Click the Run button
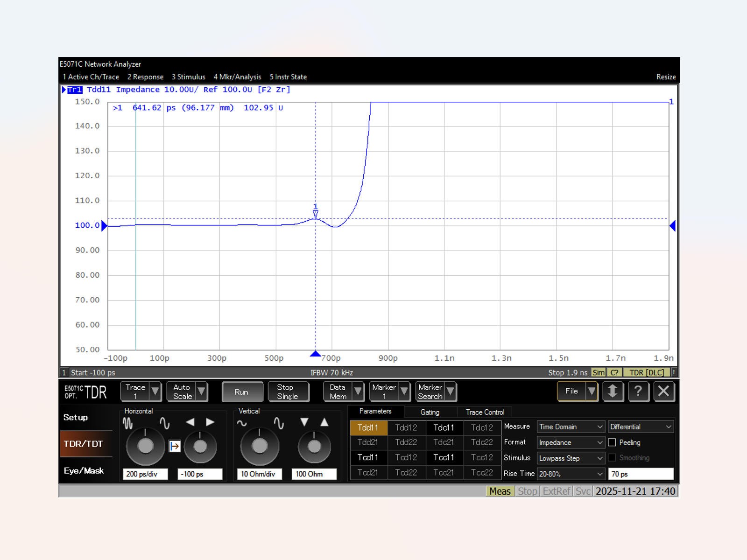 (x=242, y=392)
